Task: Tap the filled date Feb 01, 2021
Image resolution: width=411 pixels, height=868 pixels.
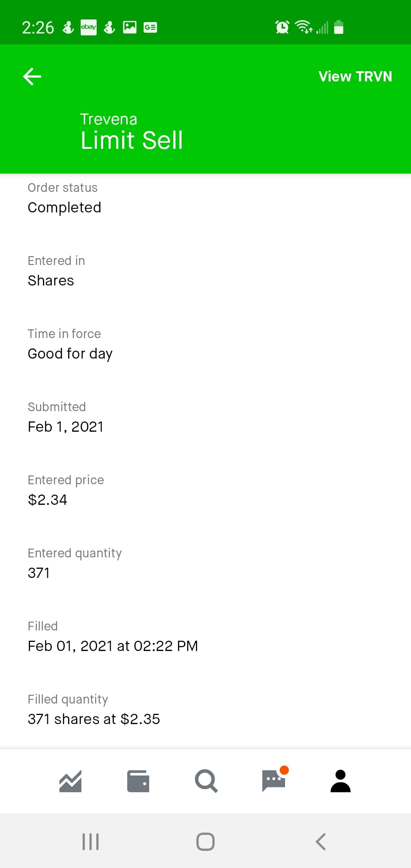Action: click(x=113, y=646)
